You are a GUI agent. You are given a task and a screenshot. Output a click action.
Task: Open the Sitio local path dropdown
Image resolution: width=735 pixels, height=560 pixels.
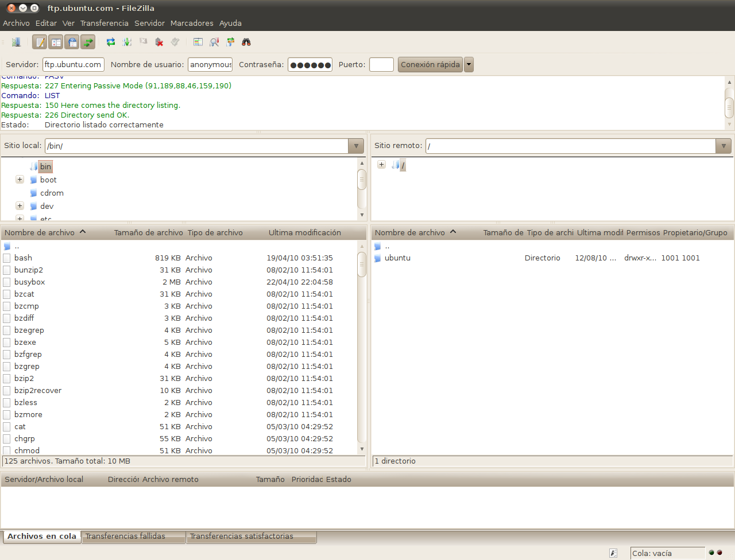(x=356, y=146)
